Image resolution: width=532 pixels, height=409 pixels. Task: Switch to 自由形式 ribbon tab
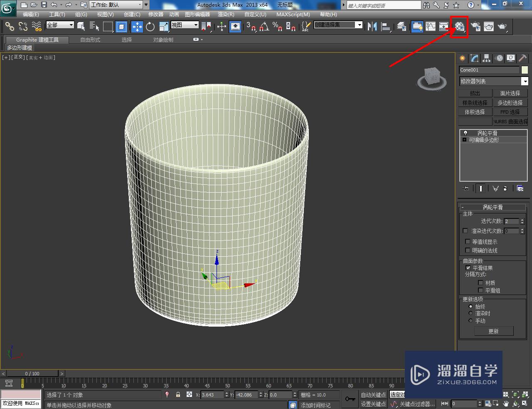[90, 40]
